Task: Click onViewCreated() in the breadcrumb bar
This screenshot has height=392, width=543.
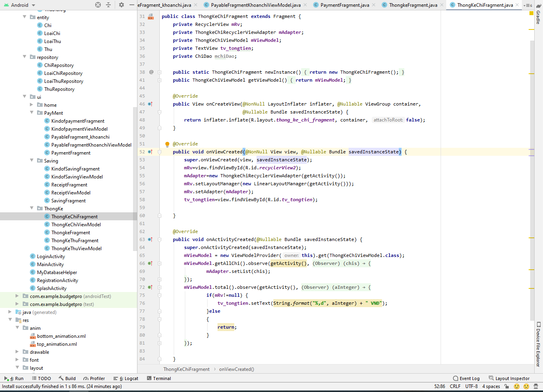Action: tap(237, 369)
